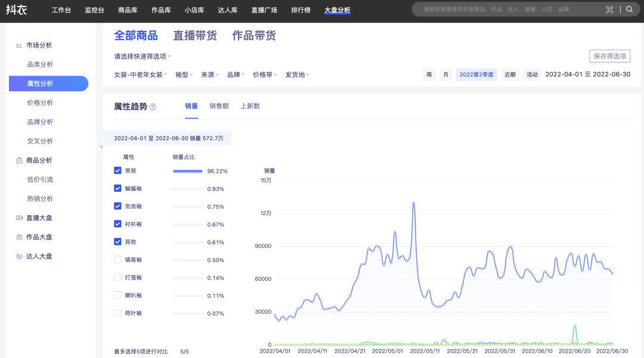Click the search magnifier icon
The height and width of the screenshot is (358, 644).
[x=630, y=10]
